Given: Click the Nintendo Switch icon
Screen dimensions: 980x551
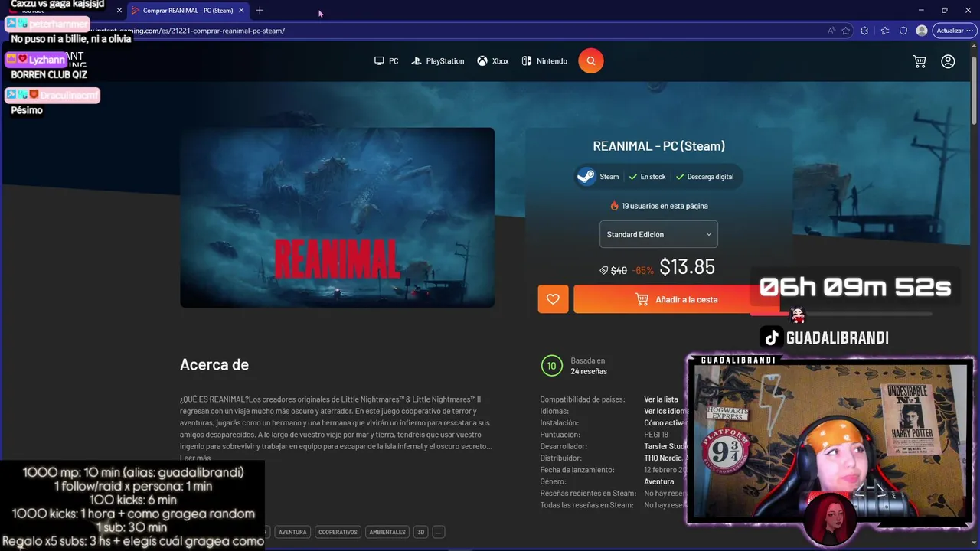Looking at the screenshot, I should [x=527, y=61].
